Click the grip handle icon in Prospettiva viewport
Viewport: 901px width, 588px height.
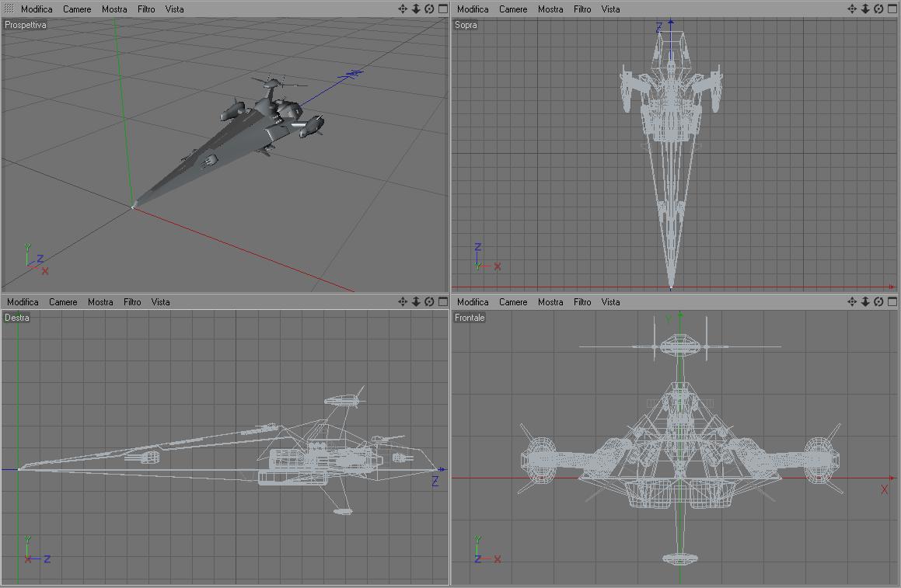point(9,9)
